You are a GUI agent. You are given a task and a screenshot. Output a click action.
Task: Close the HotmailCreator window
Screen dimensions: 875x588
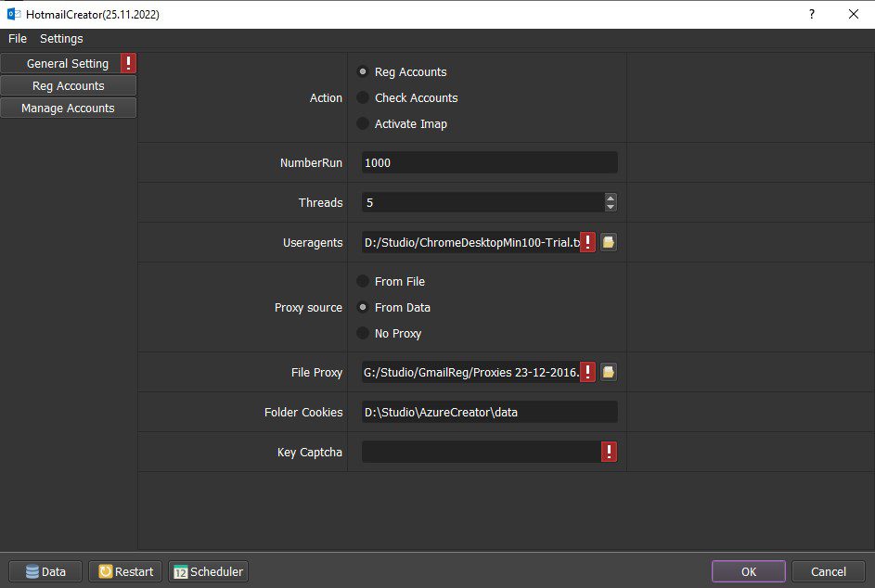[854, 14]
